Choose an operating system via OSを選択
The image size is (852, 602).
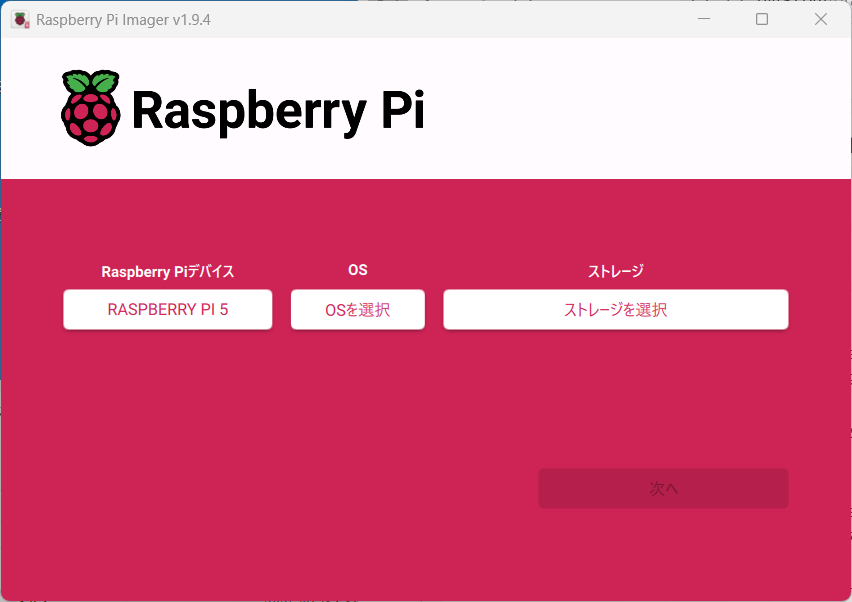[x=358, y=309]
